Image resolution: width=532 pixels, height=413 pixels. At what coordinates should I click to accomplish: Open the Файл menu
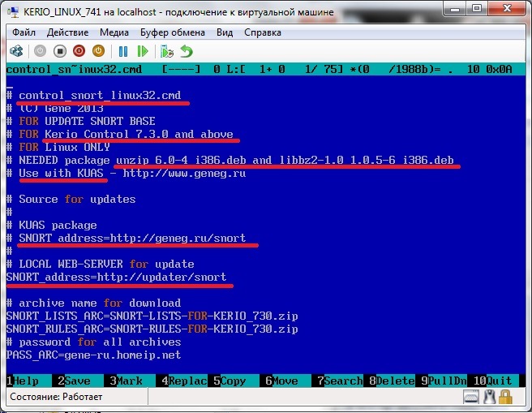tap(24, 32)
